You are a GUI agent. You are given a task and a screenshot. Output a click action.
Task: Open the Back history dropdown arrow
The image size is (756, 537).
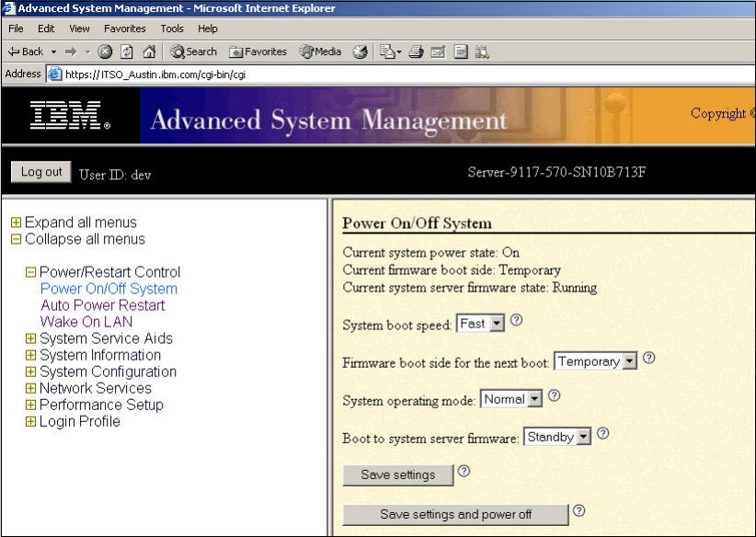point(53,51)
